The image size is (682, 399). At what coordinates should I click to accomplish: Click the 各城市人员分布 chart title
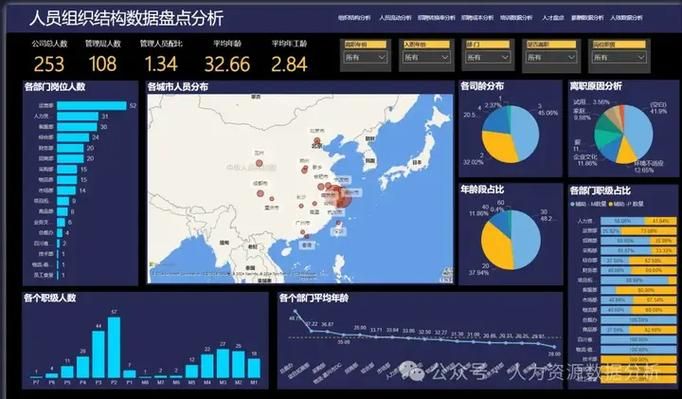coord(178,87)
